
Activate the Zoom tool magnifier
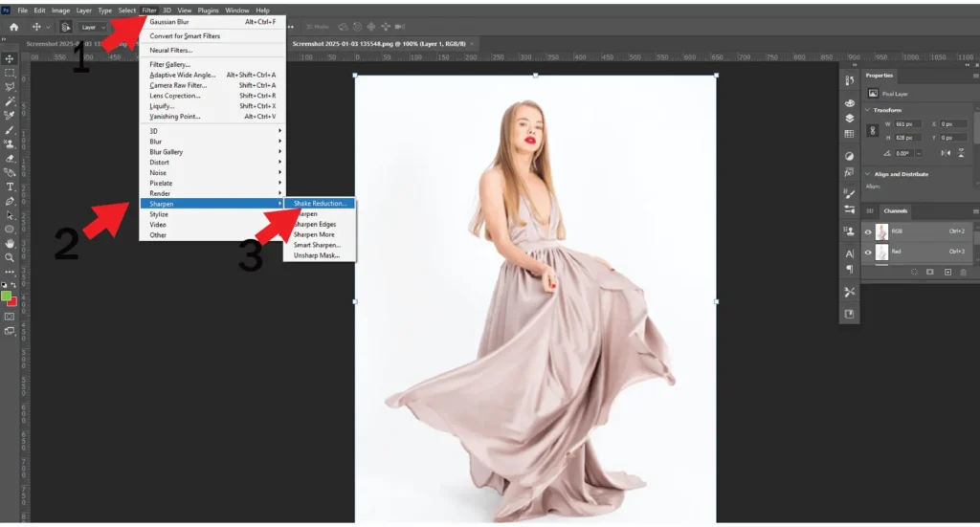pyautogui.click(x=10, y=257)
